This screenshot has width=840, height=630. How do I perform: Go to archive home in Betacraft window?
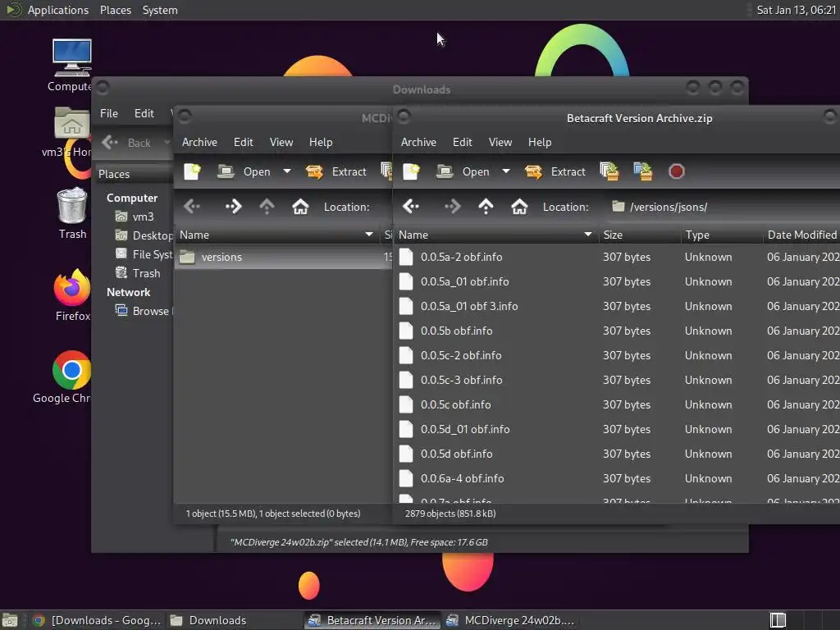(519, 207)
